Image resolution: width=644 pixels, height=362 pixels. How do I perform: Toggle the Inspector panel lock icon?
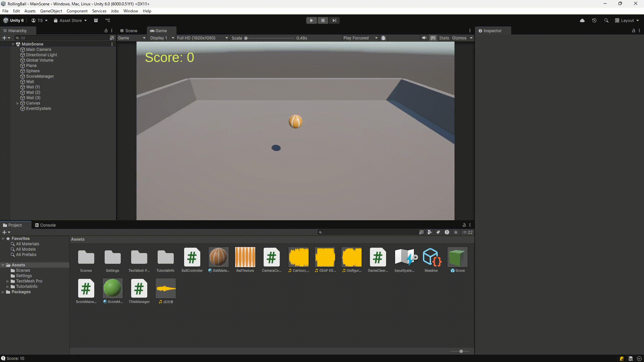pos(634,31)
